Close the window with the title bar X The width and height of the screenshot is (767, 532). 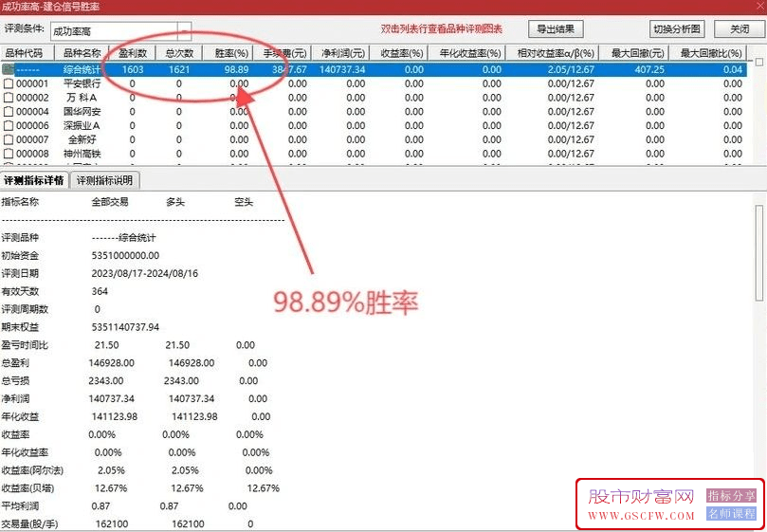point(759,7)
